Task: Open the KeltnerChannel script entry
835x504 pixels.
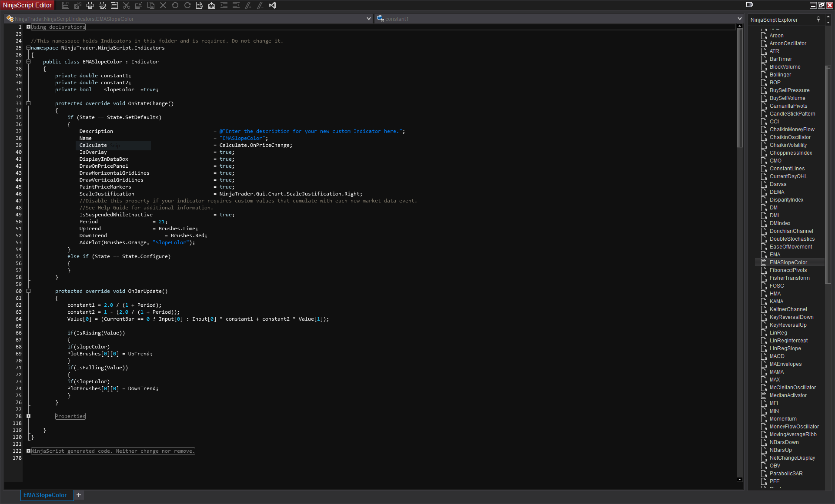Action: 788,309
